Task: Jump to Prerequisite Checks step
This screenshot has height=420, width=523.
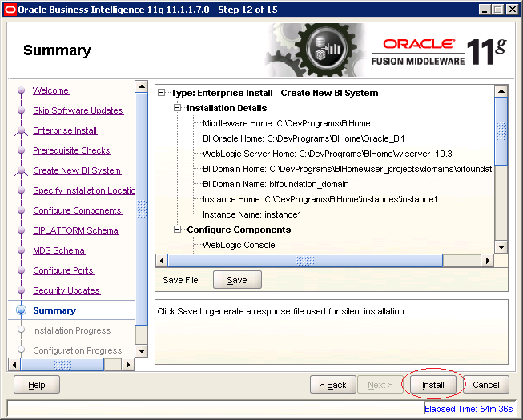Action: click(72, 150)
